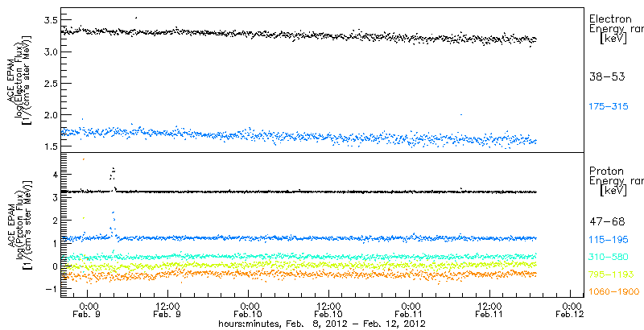Click the isolated black outlier point near 3.5

tap(136, 18)
